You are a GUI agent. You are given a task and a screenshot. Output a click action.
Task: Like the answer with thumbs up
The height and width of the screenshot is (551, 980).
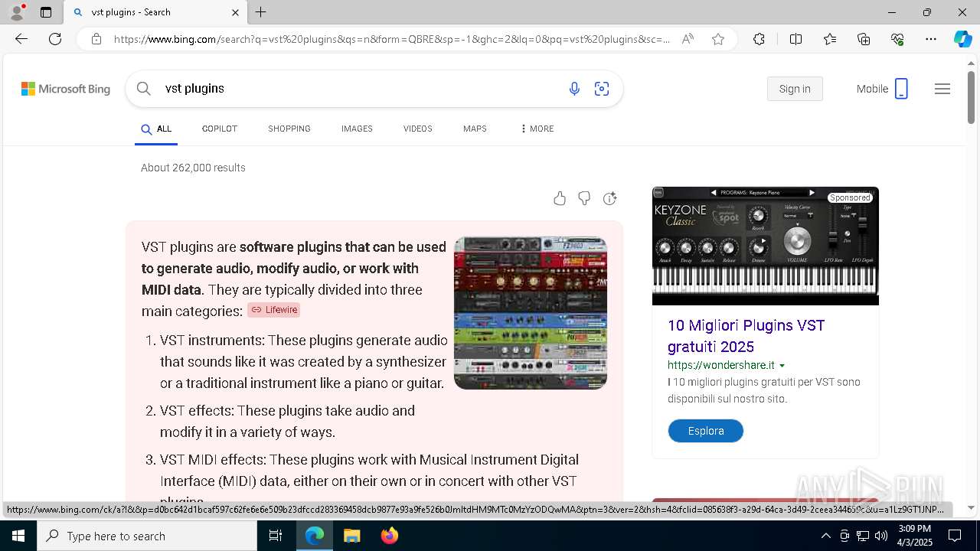(560, 199)
